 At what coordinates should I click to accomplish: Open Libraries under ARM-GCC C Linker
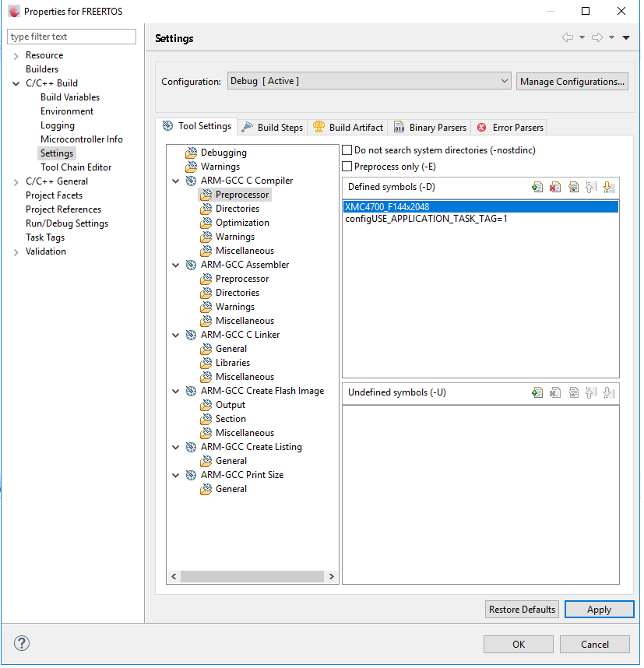tap(233, 363)
